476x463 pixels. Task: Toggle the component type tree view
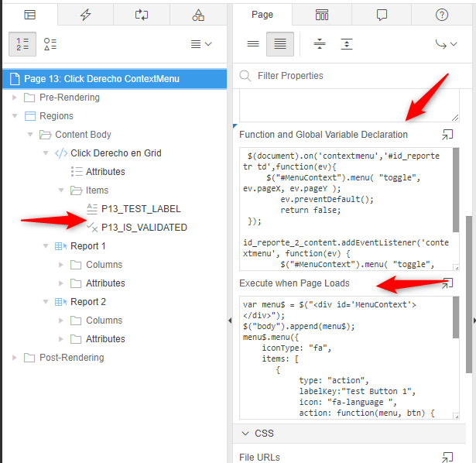point(50,44)
